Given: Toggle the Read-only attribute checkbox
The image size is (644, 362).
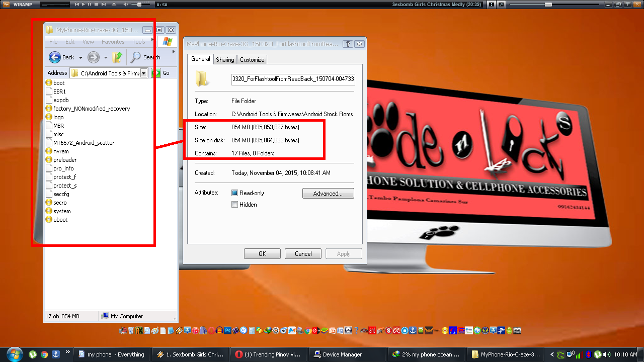Looking at the screenshot, I should click(234, 193).
